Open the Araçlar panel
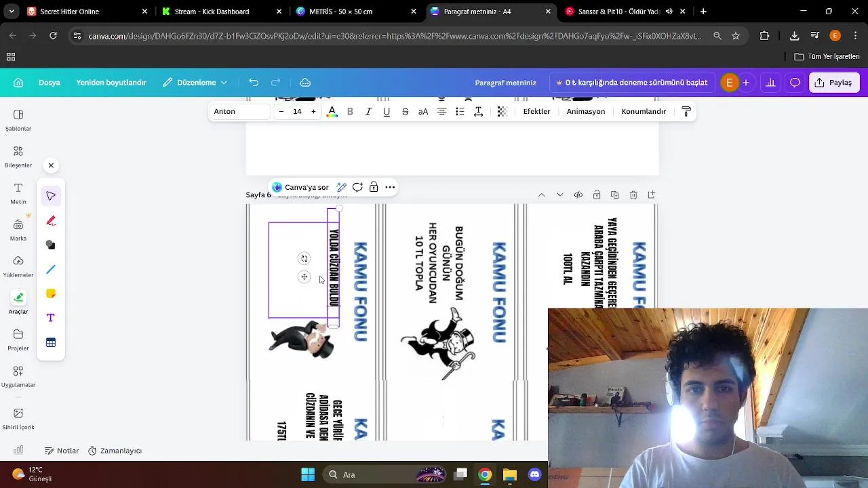This screenshot has width=868, height=488. (x=18, y=303)
